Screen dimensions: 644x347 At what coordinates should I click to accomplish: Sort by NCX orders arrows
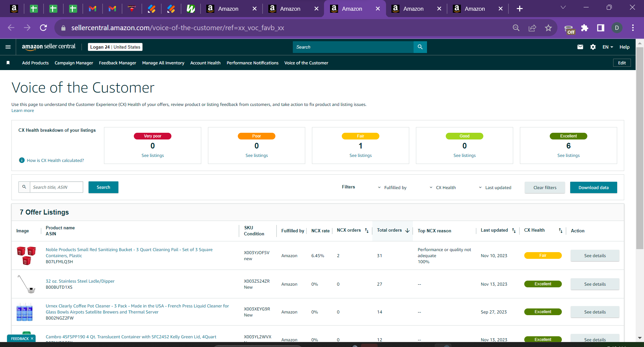click(367, 231)
